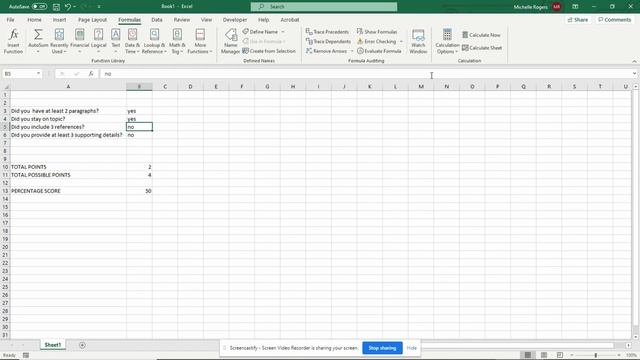Image resolution: width=640 pixels, height=360 pixels.
Task: Expand Error Checking dropdown arrow
Action: (x=401, y=41)
